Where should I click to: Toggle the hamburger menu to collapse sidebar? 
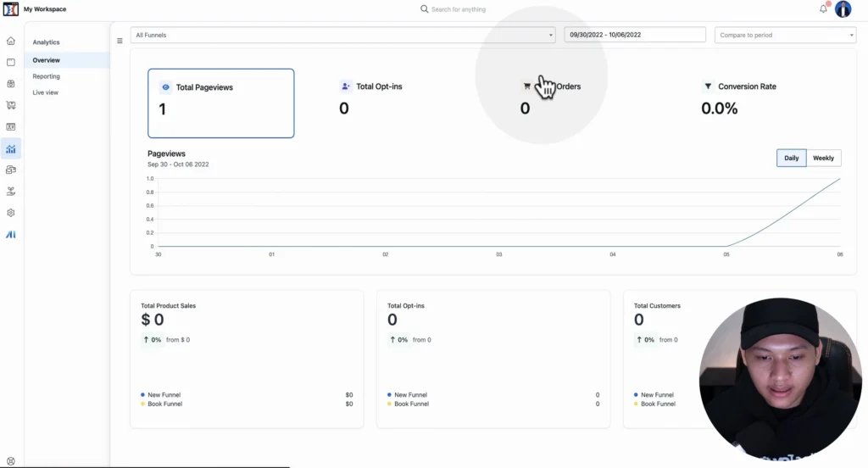(x=120, y=41)
